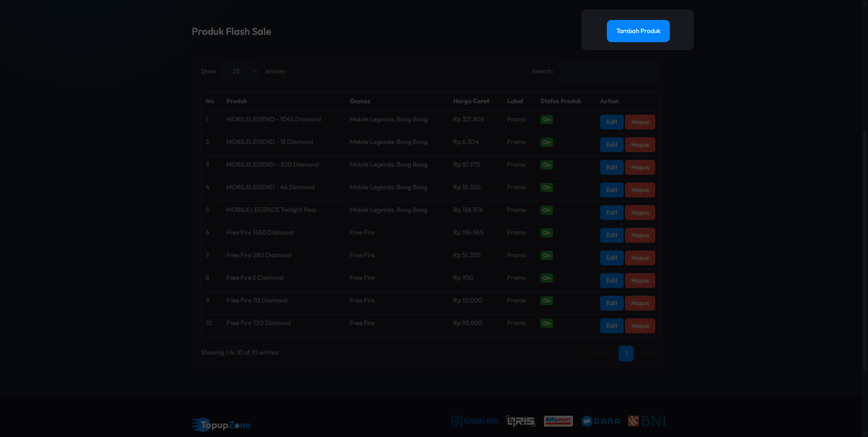Edit Free Fire 70 Diamond product
Screen dimensions: 868x437
tap(612, 303)
